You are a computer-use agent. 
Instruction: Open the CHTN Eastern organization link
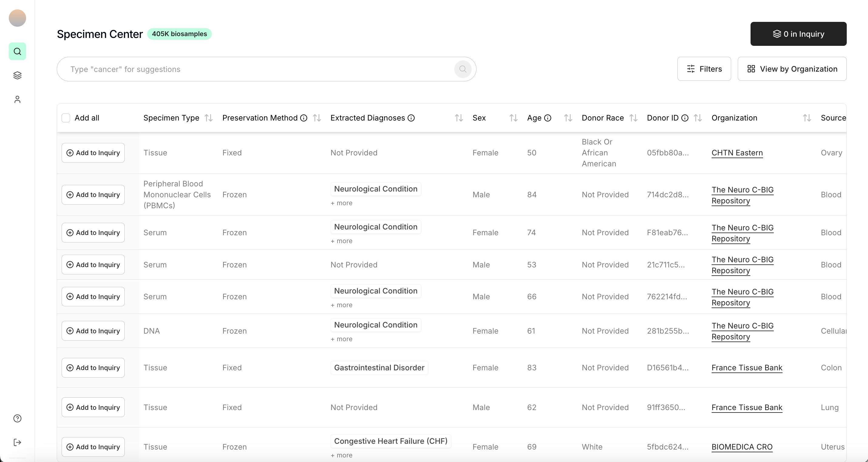[737, 153]
